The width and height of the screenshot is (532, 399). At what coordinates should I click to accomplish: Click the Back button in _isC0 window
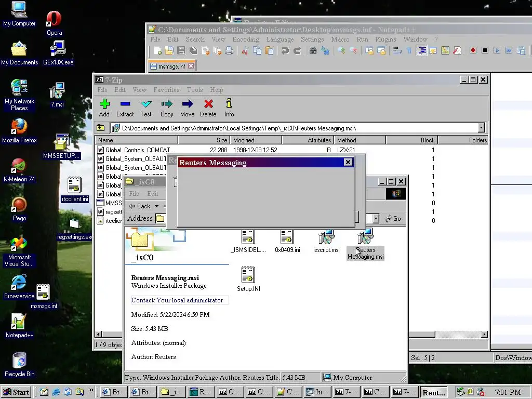(x=139, y=206)
